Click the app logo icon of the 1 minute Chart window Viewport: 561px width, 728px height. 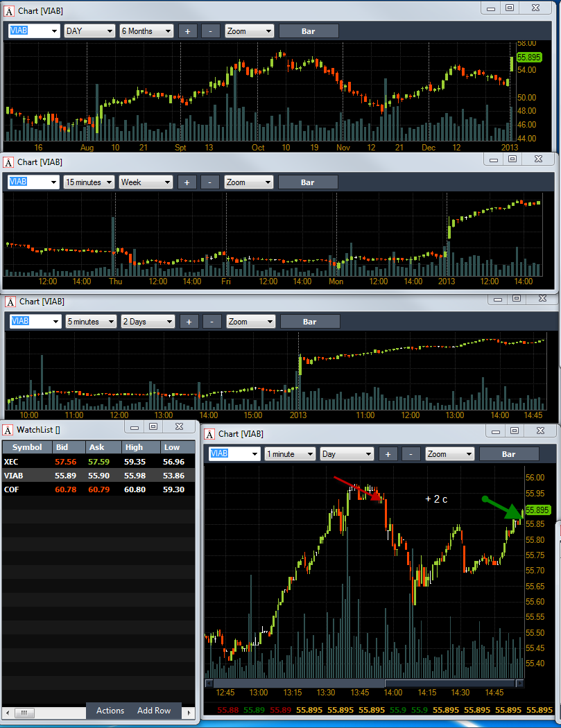209,433
